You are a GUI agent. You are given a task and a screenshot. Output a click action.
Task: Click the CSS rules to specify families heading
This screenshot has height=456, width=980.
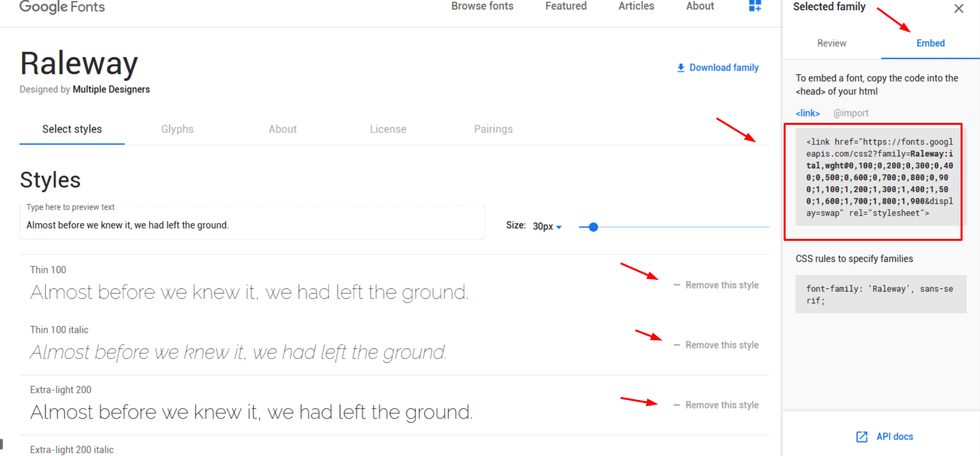click(854, 259)
